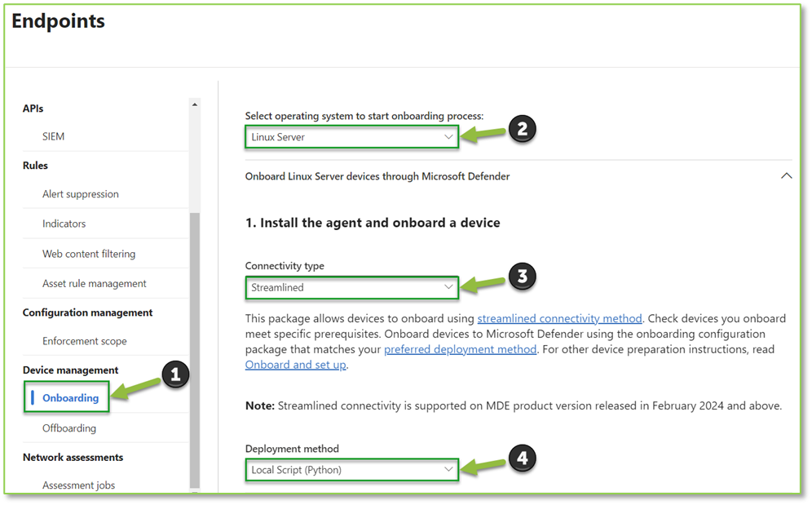Open the operating system dropdown showing Linux Server

click(351, 137)
